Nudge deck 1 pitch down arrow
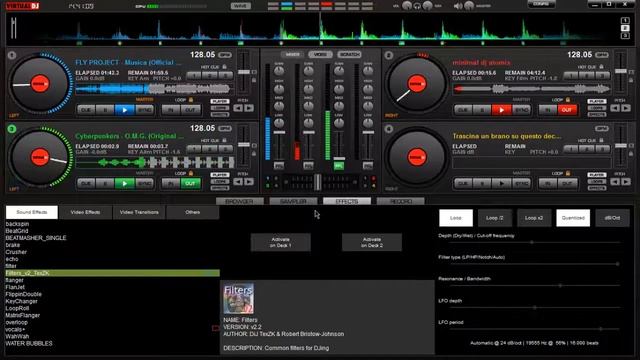Image resolution: width=640 pixels, height=360 pixels. coord(238,108)
